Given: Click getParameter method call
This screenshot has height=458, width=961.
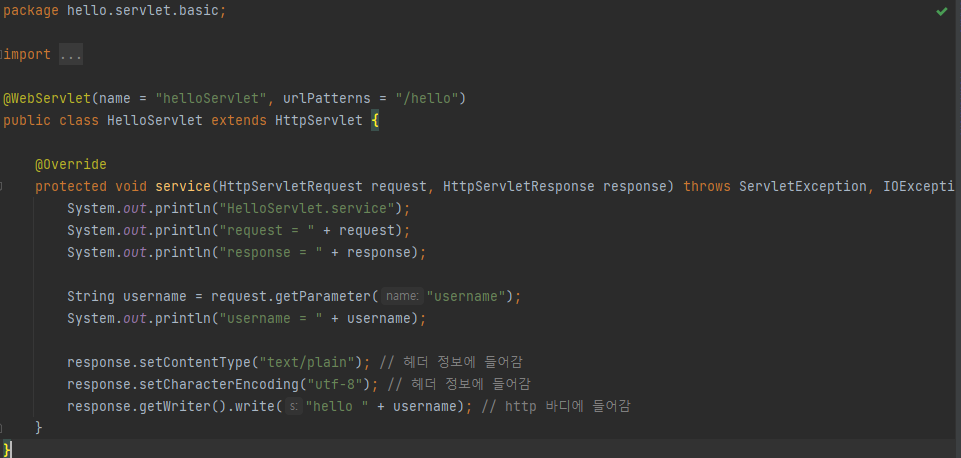Looking at the screenshot, I should pos(323,297).
